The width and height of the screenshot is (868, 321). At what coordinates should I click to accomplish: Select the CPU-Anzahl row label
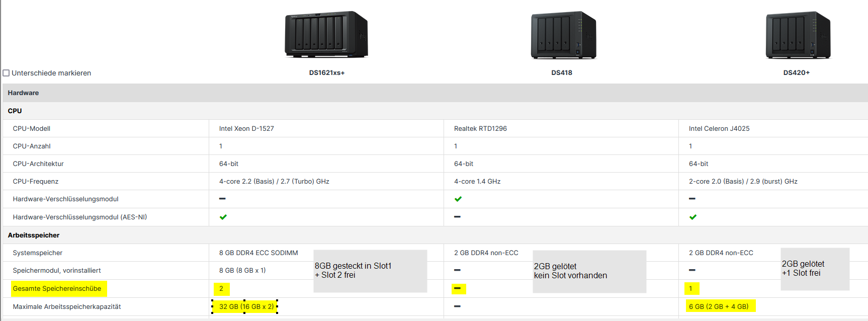click(x=32, y=146)
